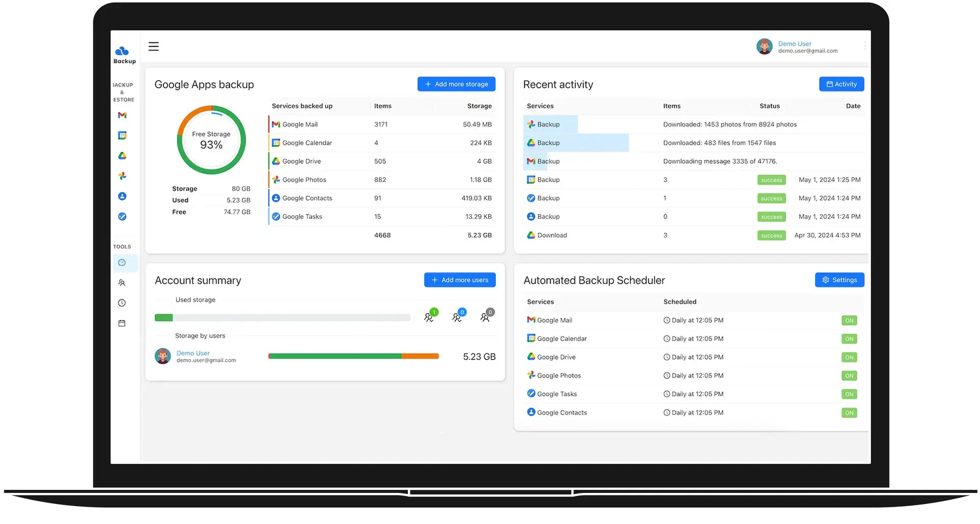
Task: Click the total 4668 items value
Action: click(x=382, y=235)
